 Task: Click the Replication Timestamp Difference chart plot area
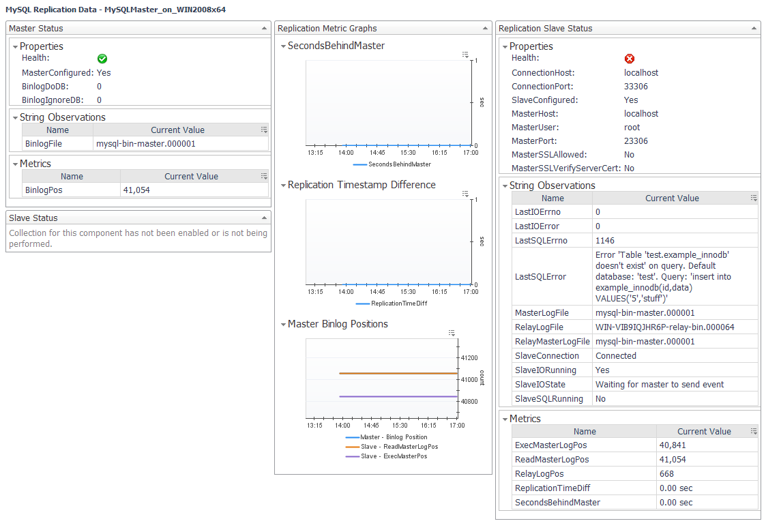(x=388, y=242)
